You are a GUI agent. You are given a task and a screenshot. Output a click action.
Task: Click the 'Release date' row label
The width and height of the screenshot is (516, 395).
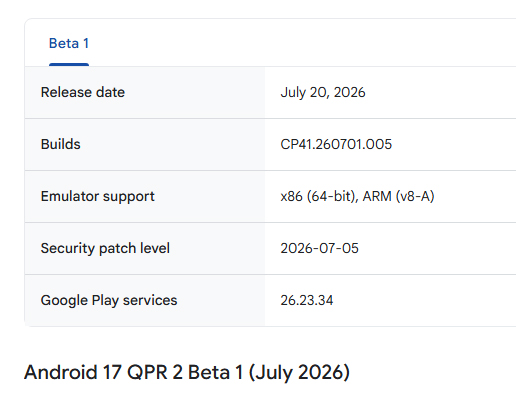83,92
